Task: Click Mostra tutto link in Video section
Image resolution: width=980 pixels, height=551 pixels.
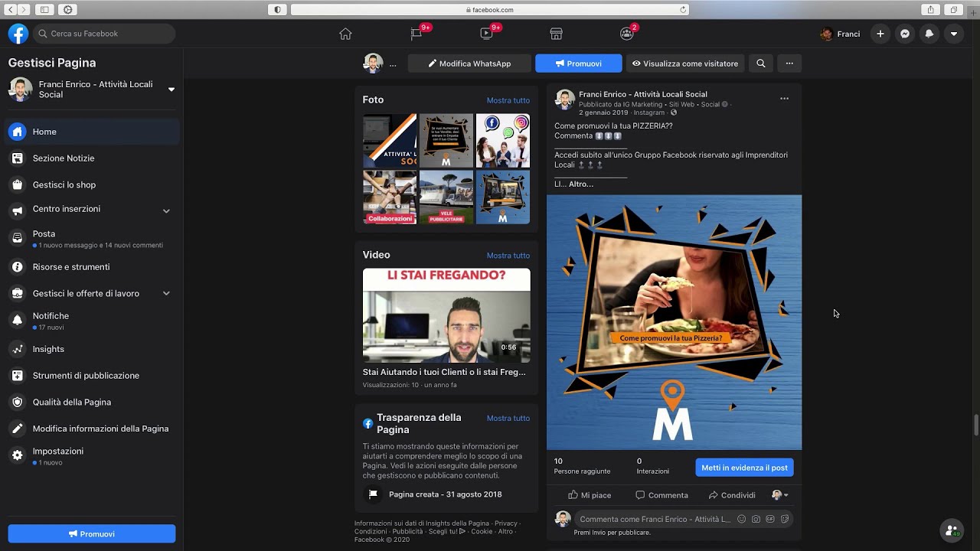Action: [508, 256]
